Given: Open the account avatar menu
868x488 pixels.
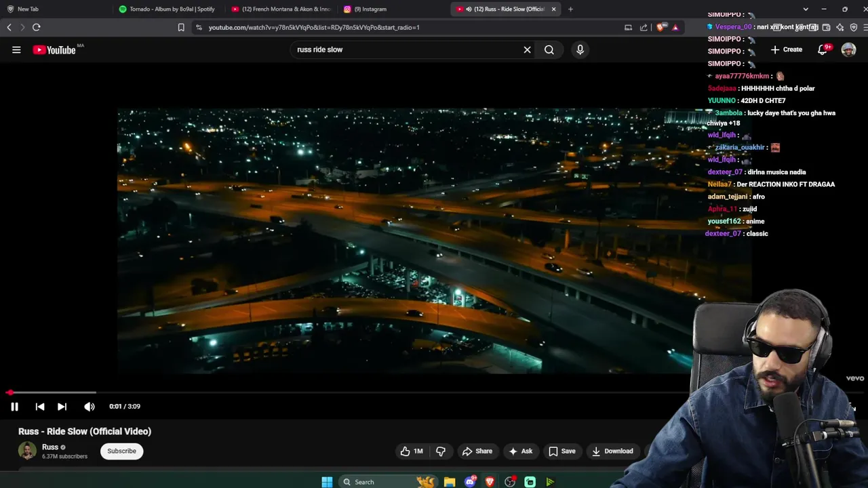Looking at the screenshot, I should pos(848,49).
